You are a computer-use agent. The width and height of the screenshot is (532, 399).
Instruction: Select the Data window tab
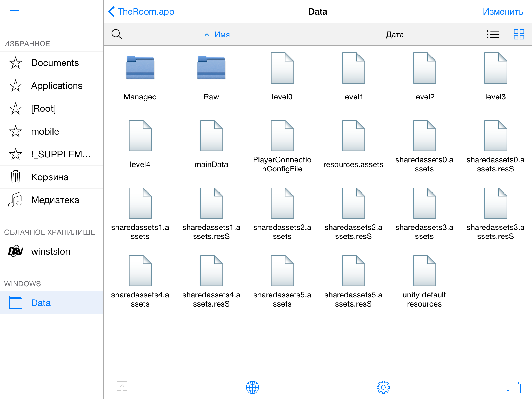[41, 303]
